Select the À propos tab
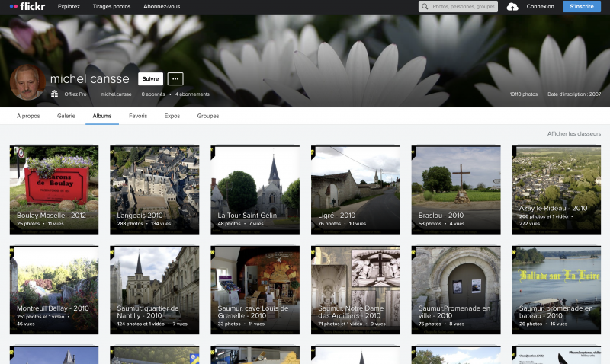 click(x=28, y=116)
